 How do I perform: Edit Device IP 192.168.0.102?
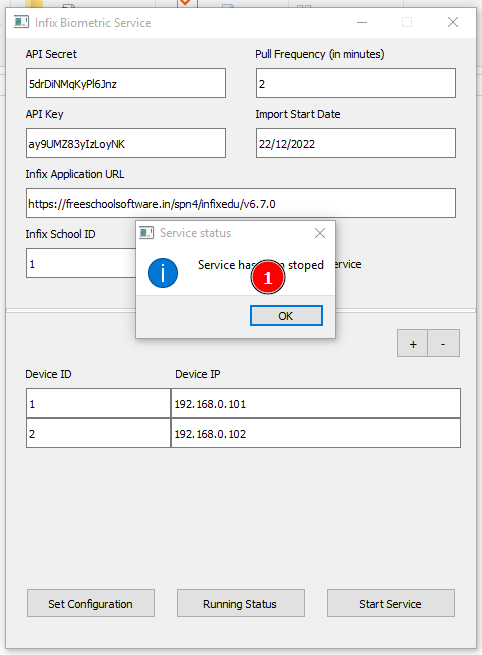316,434
